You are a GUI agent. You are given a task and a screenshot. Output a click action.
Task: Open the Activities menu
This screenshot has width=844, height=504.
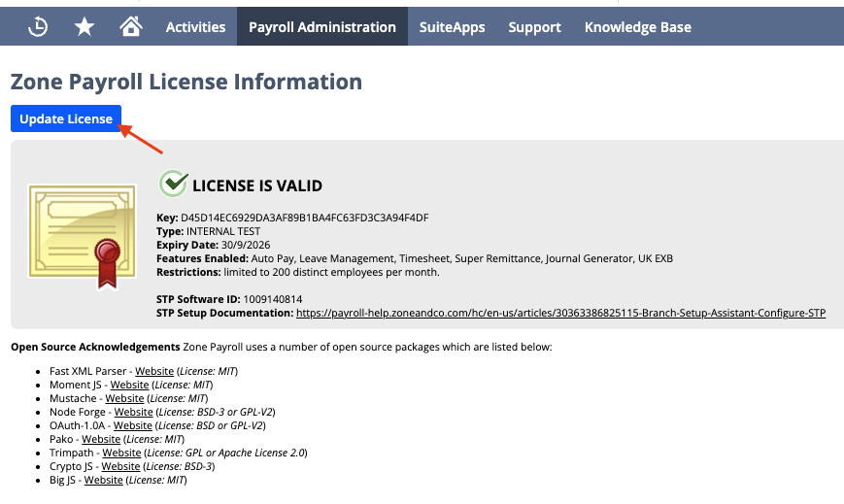(195, 27)
